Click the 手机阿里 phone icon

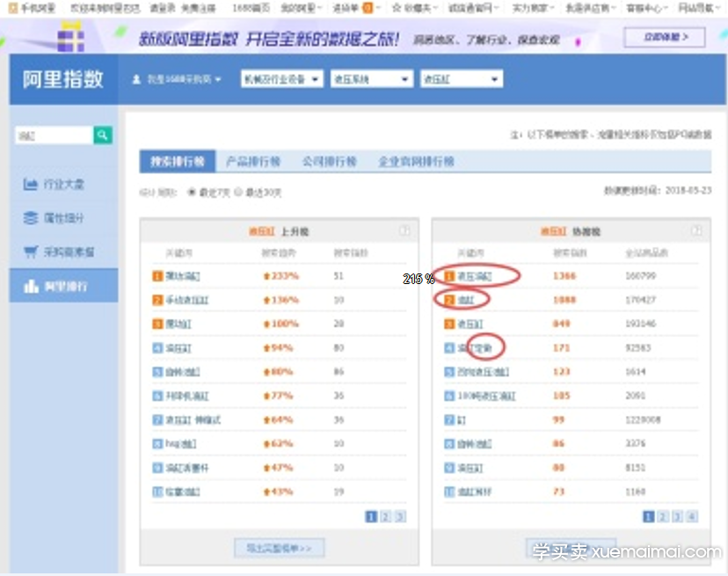pos(13,8)
